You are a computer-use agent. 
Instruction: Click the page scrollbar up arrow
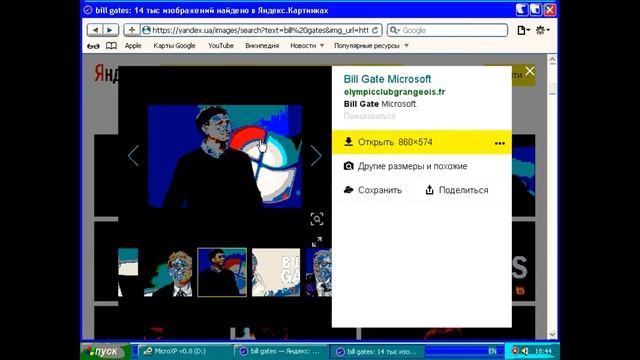click(x=552, y=60)
